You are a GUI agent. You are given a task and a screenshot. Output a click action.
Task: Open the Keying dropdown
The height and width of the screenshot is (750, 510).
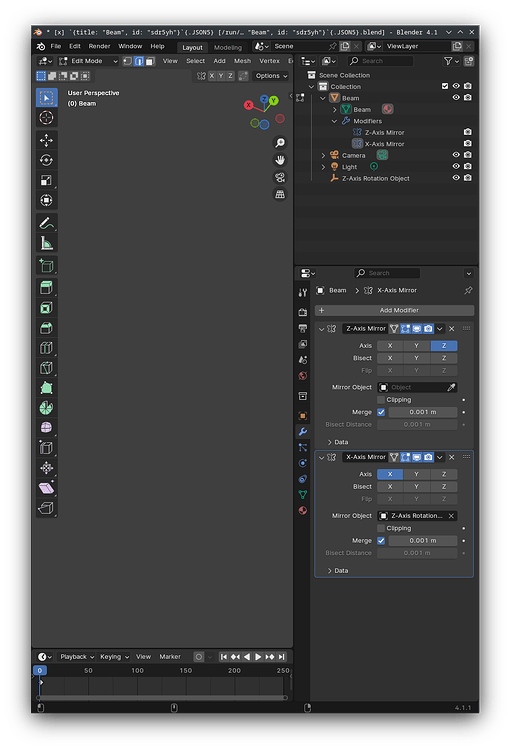(114, 657)
